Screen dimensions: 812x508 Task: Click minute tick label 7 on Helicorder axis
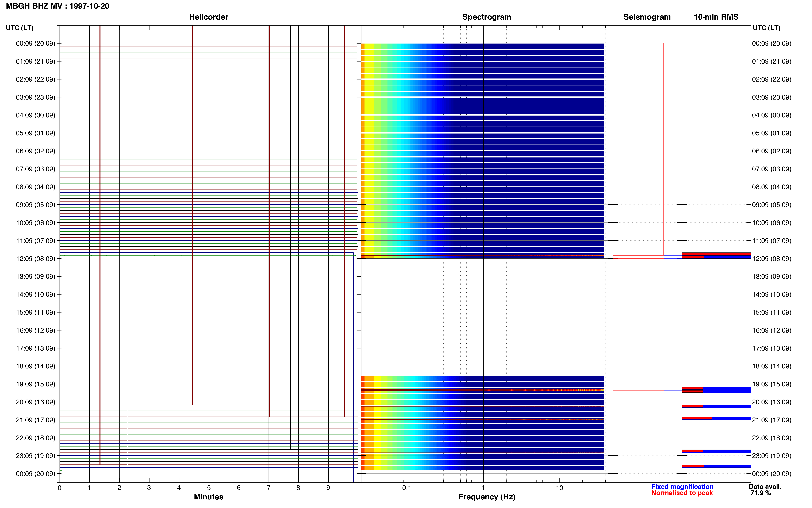[269, 488]
